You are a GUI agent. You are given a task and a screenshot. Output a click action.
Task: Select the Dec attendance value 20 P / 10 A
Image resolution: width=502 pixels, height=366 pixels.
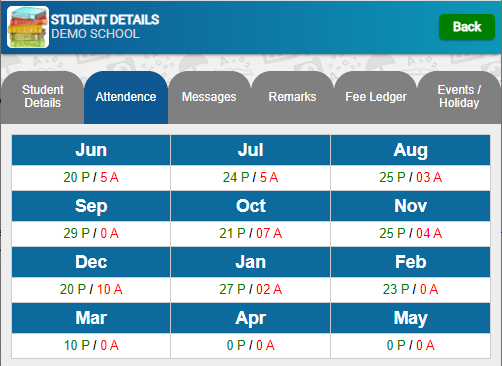point(91,289)
